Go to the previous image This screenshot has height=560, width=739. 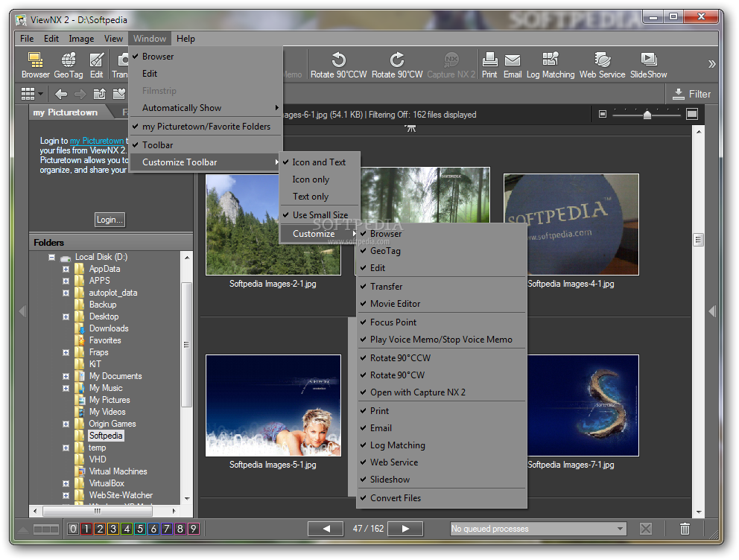click(x=326, y=529)
